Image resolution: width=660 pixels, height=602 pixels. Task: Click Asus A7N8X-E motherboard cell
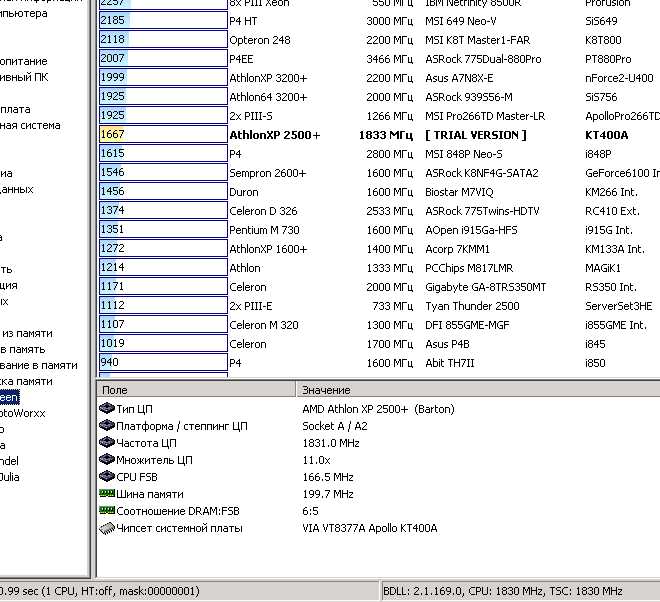pos(459,78)
